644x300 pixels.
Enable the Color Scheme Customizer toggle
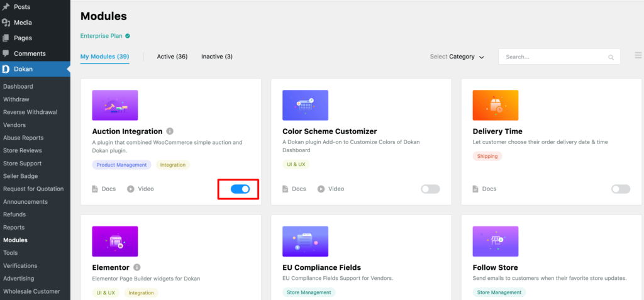(x=430, y=189)
